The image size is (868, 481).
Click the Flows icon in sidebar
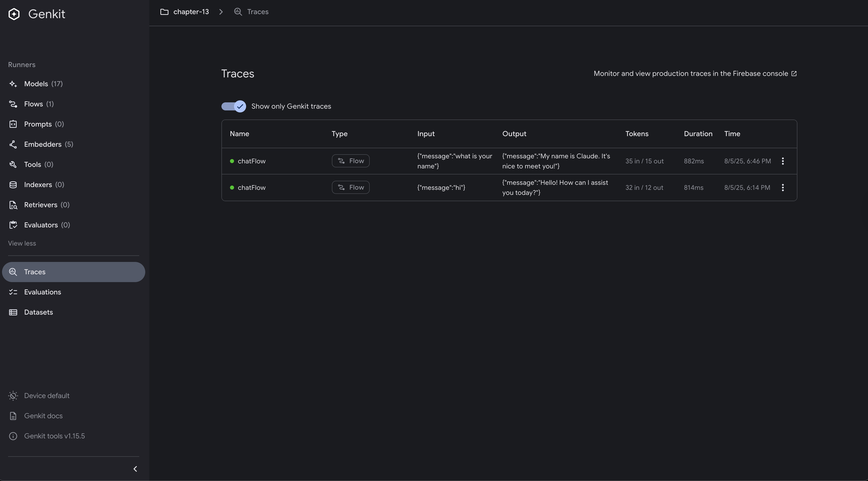[13, 104]
